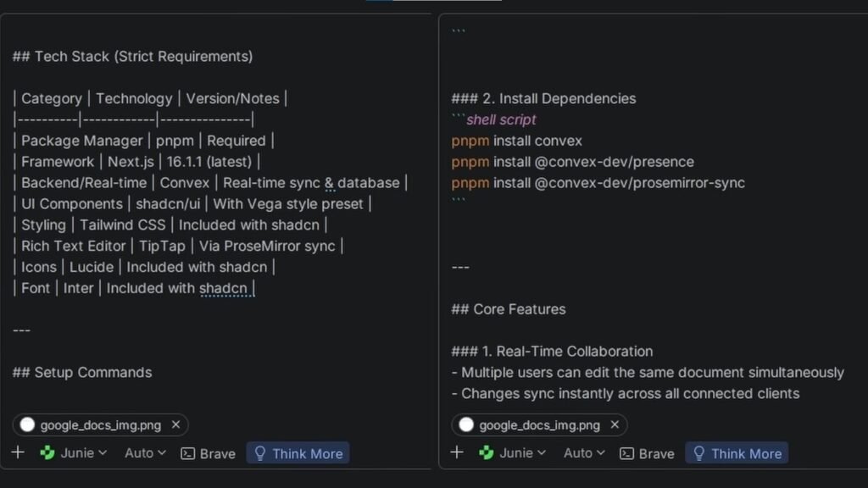
Task: Toggle Think More in the right panel
Action: [737, 453]
